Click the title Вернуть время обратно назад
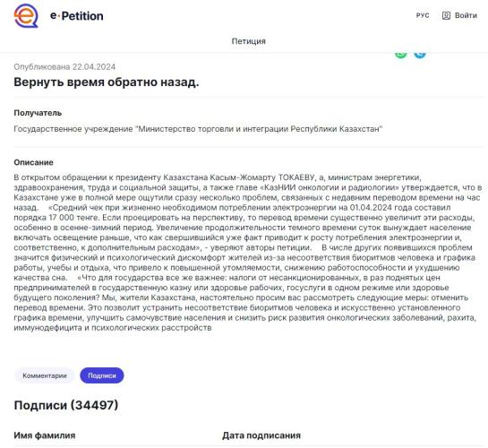 (107, 82)
